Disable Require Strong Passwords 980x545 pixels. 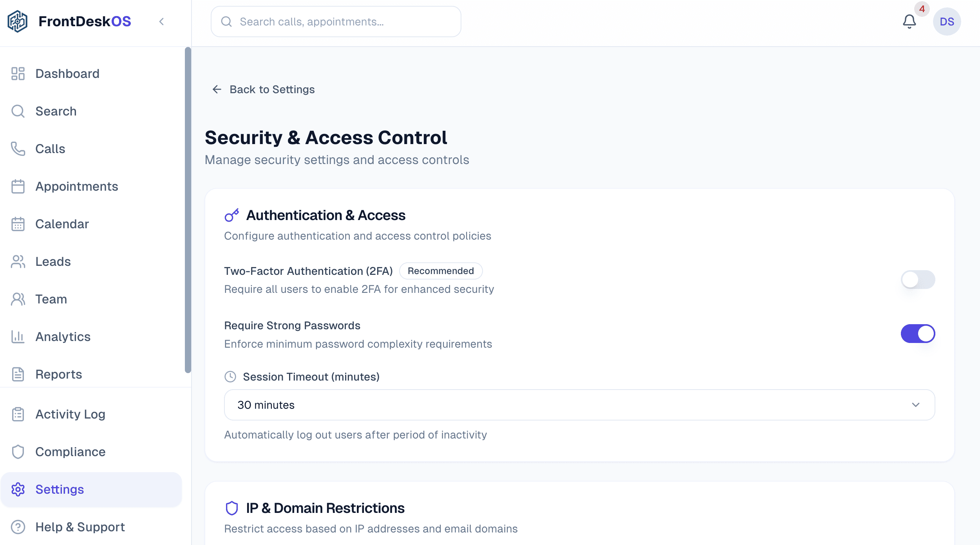tap(919, 334)
